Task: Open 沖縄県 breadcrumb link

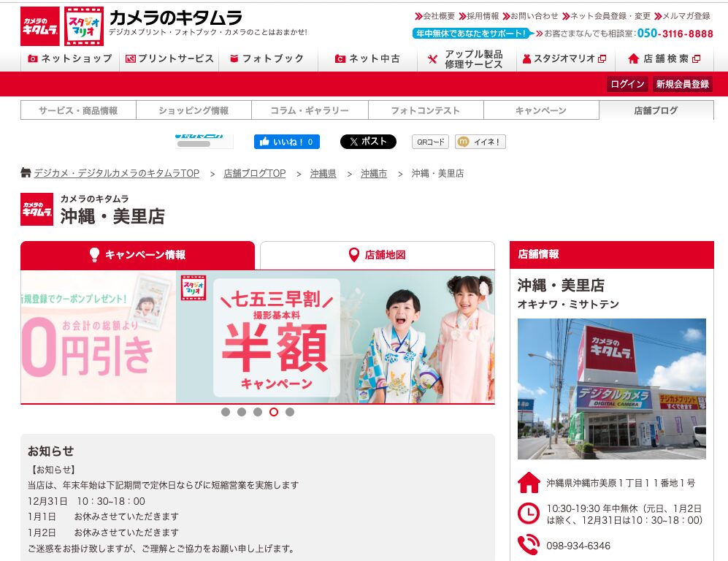Action: 323,173
